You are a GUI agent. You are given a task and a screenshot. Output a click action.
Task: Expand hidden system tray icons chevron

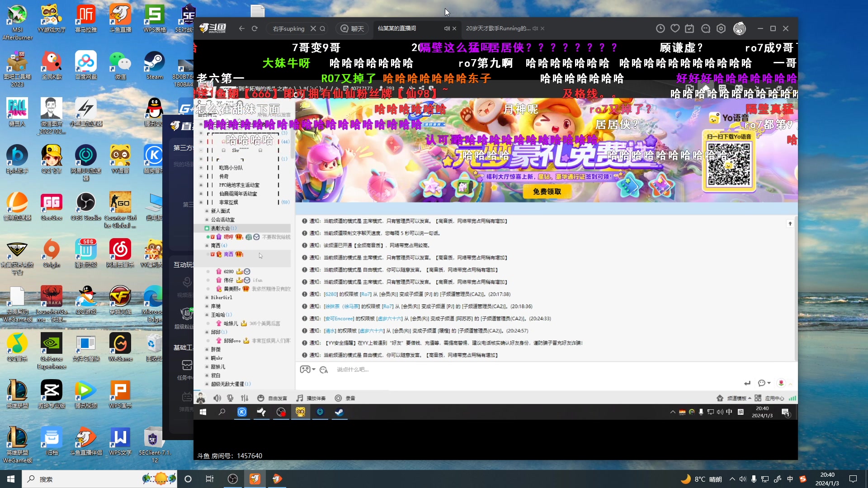click(732, 479)
